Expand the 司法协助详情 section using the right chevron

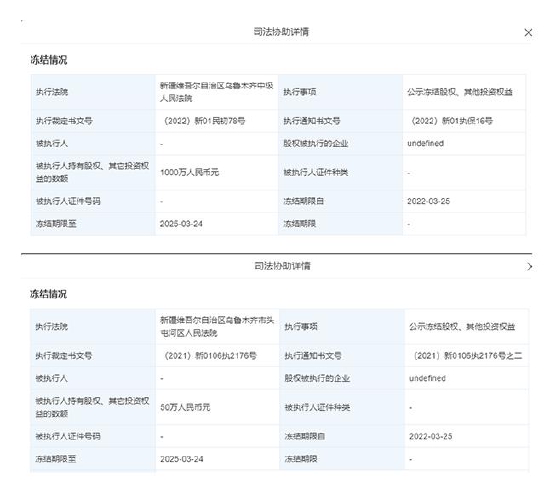click(529, 267)
